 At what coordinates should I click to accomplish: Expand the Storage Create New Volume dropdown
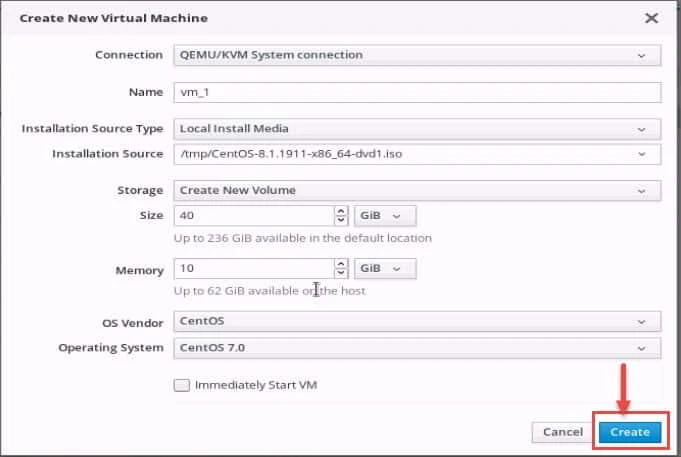pos(417,191)
